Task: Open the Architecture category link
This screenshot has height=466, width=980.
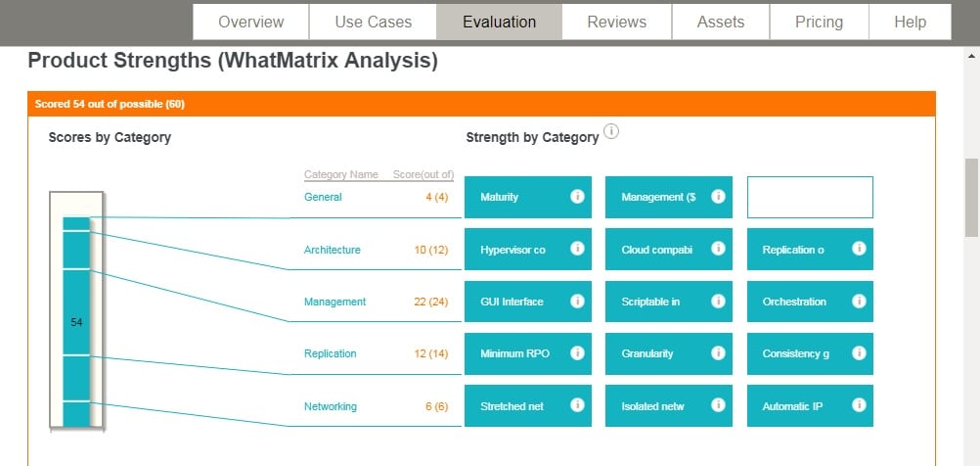Action: 332,250
